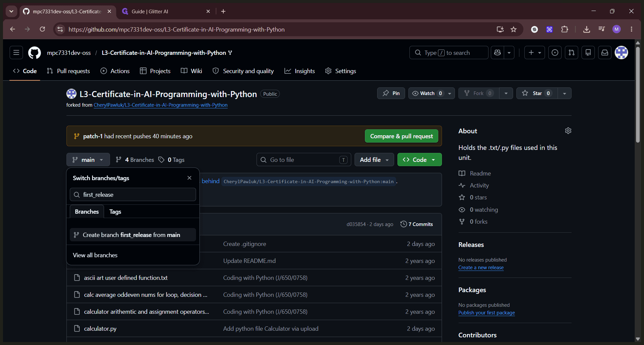Open the GitHub homepage logo
644x345 pixels.
click(35, 53)
